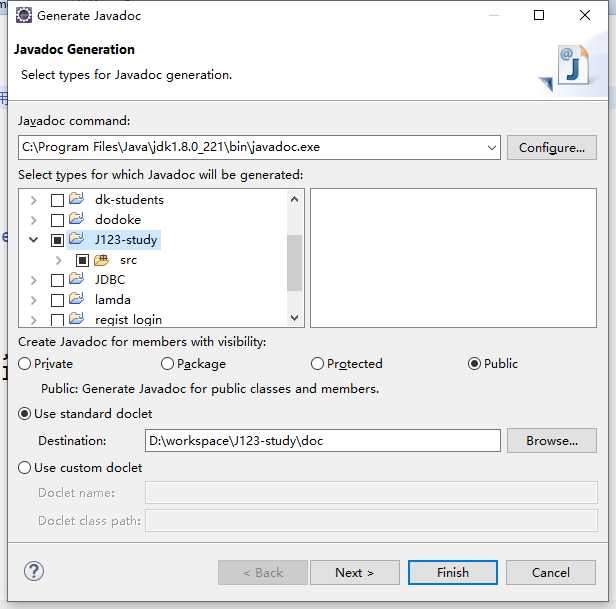Click the dodoke project folder icon
616x609 pixels.
(76, 218)
